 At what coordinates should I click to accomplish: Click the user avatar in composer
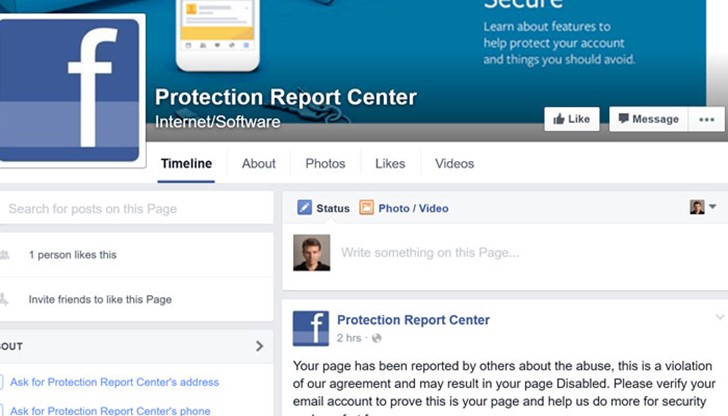(x=311, y=253)
